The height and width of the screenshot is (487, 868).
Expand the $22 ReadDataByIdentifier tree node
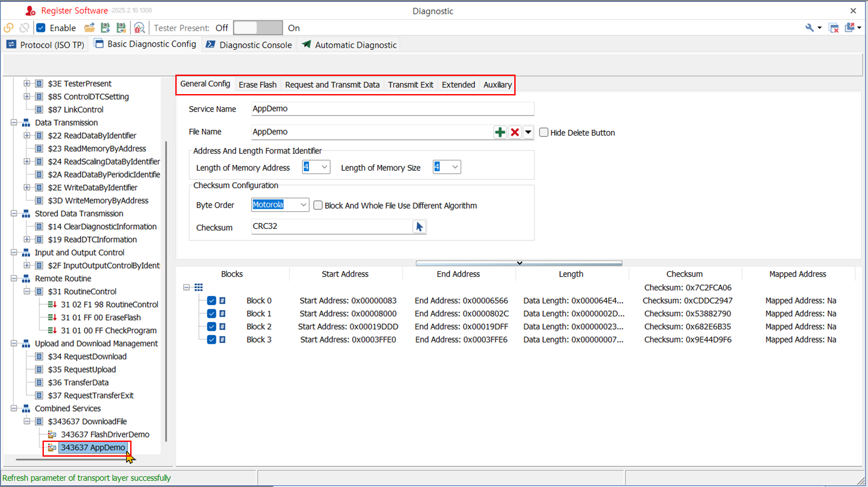(27, 135)
